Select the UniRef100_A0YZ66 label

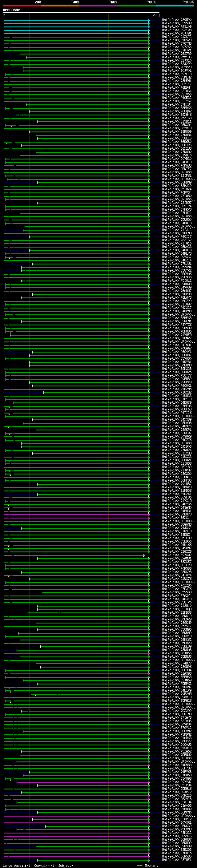(177, 47)
